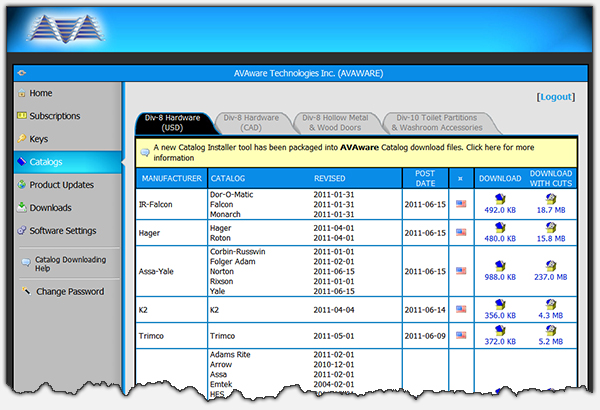Select Keys from the sidebar
Image resolution: width=600 pixels, height=410 pixels.
pos(39,139)
